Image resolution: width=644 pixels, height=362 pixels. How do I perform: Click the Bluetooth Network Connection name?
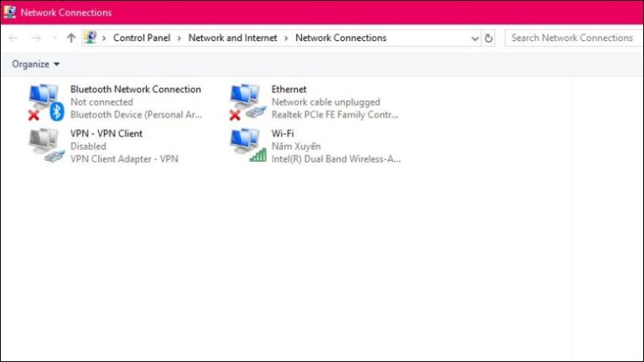136,89
